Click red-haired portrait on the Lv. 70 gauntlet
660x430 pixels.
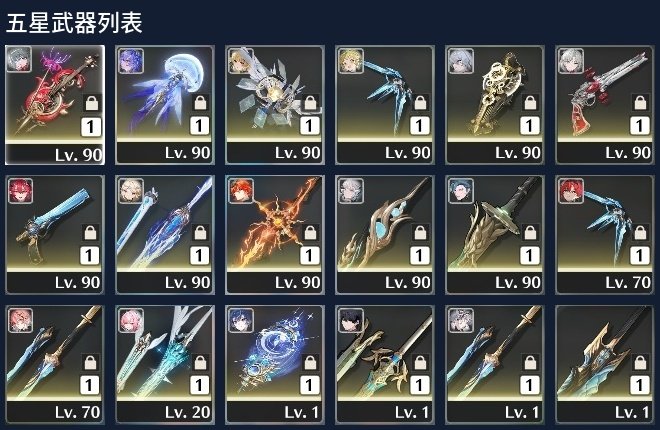[571, 191]
